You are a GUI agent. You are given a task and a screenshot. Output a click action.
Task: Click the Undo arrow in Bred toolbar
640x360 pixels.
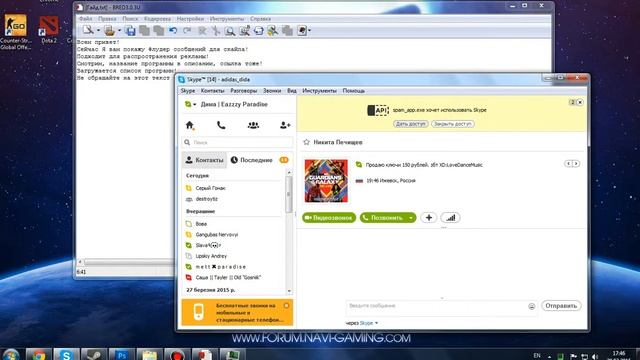173,31
